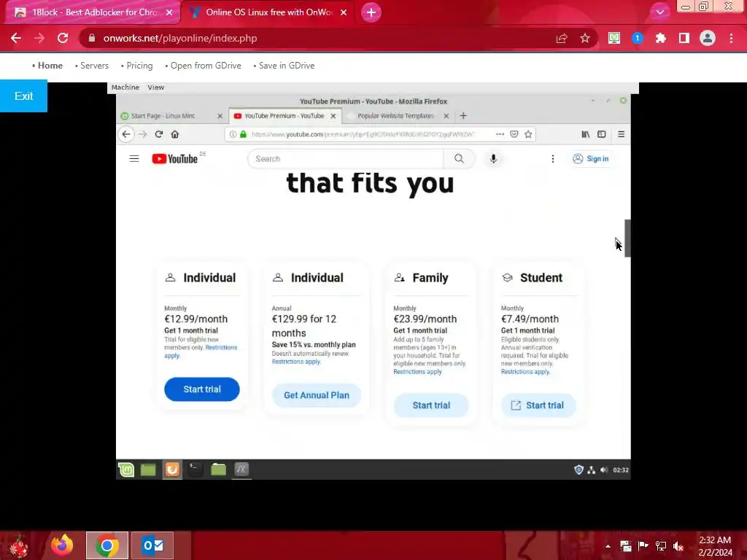The image size is (747, 560).
Task: Toggle Firefox sidebar icon
Action: tap(602, 134)
